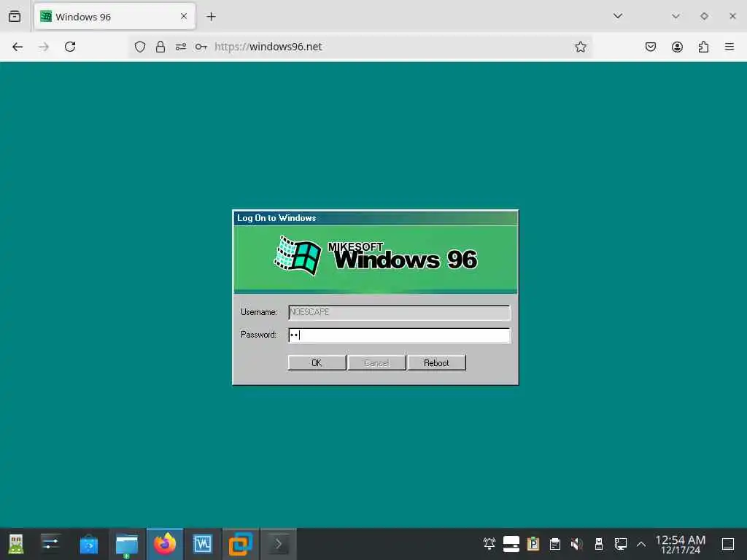Switch to Firefox in the taskbar
The height and width of the screenshot is (560, 747).
pyautogui.click(x=165, y=544)
